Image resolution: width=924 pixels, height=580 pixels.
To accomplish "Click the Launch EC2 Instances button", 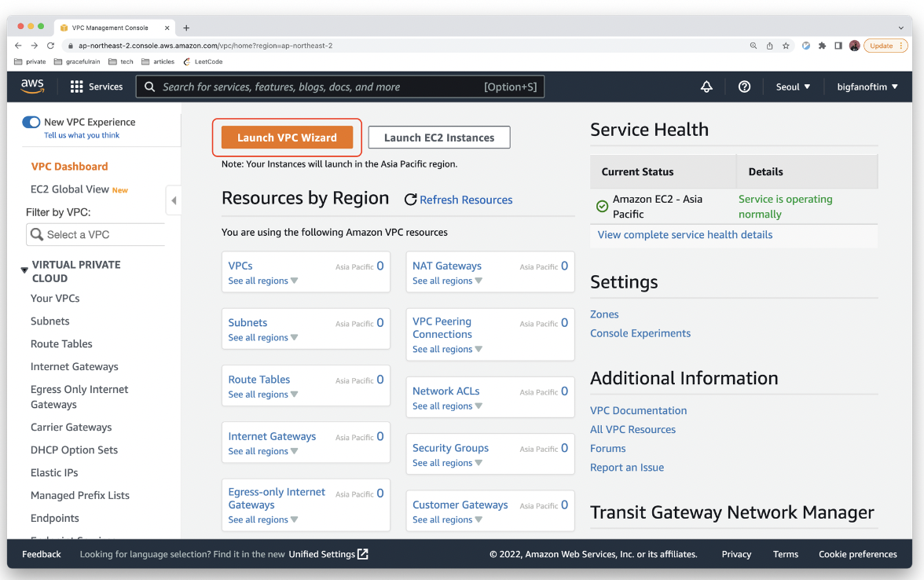I will [439, 138].
